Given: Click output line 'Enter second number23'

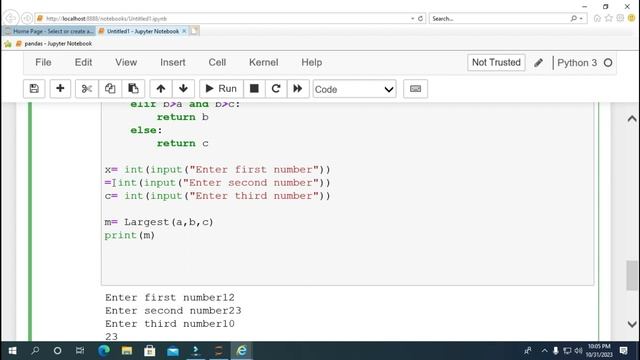Looking at the screenshot, I should point(173,311).
